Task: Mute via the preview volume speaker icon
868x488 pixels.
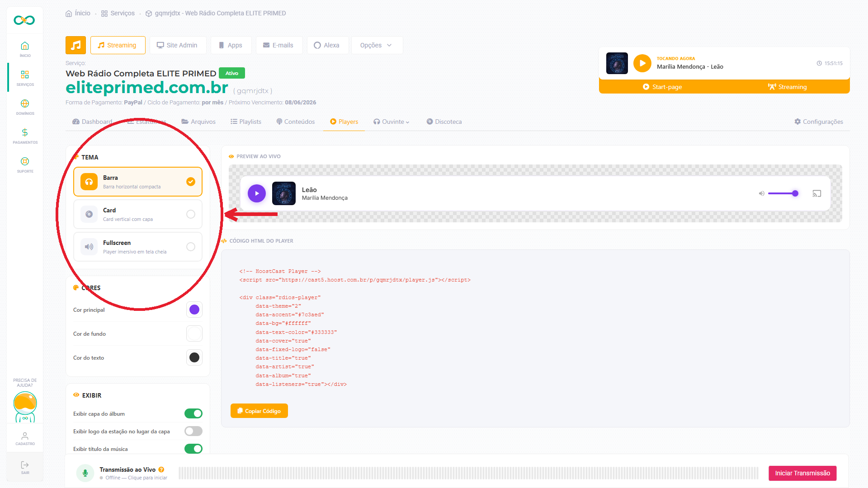Action: pyautogui.click(x=761, y=193)
